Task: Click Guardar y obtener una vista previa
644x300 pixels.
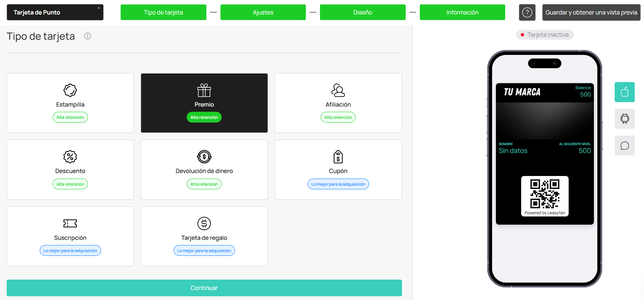Action: pos(591,13)
